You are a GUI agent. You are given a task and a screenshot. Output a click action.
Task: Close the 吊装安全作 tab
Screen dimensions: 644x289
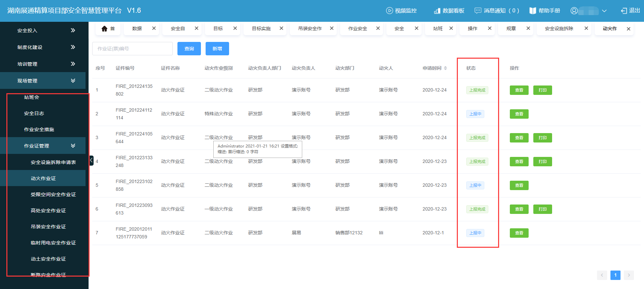coord(332,28)
